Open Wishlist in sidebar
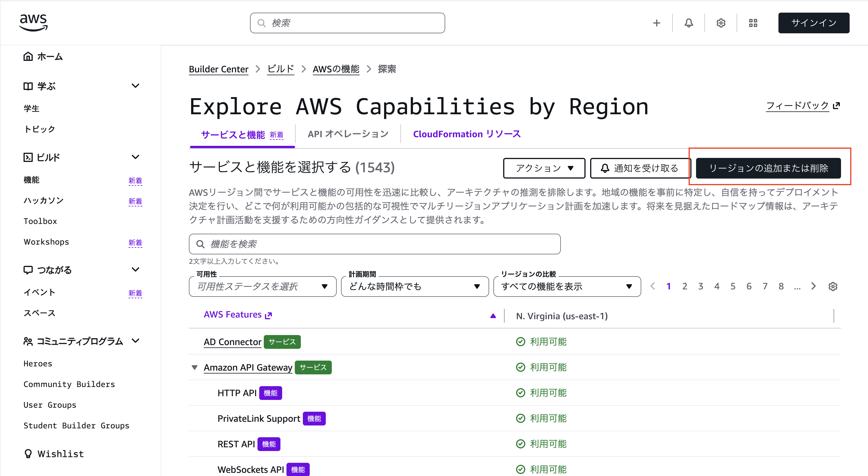This screenshot has width=868, height=476. coord(54,454)
